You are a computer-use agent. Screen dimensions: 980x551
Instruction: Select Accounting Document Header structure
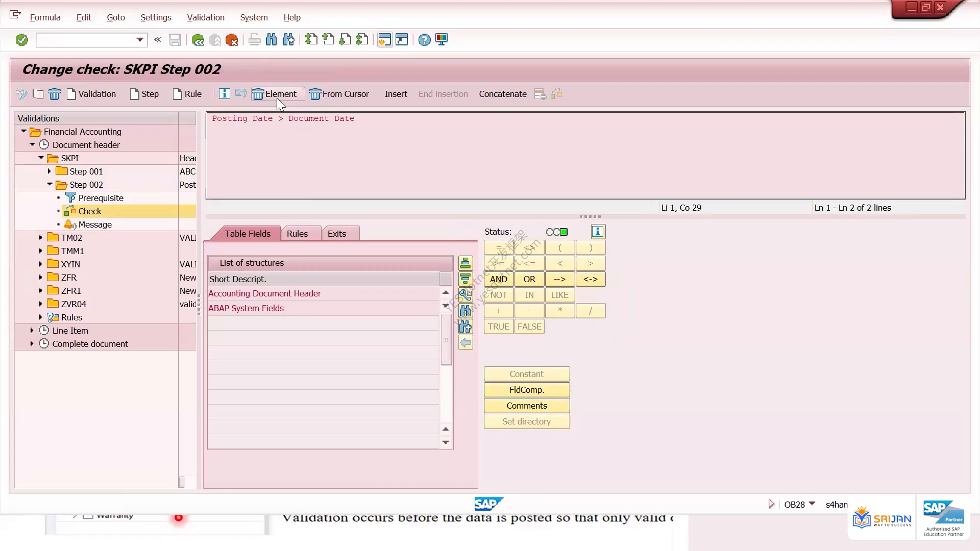pyautogui.click(x=264, y=293)
